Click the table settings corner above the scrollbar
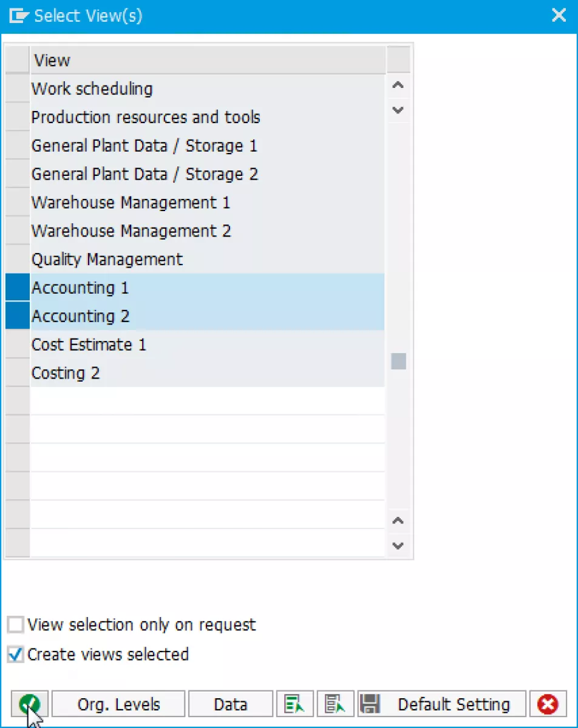The height and width of the screenshot is (728, 578). tap(398, 60)
